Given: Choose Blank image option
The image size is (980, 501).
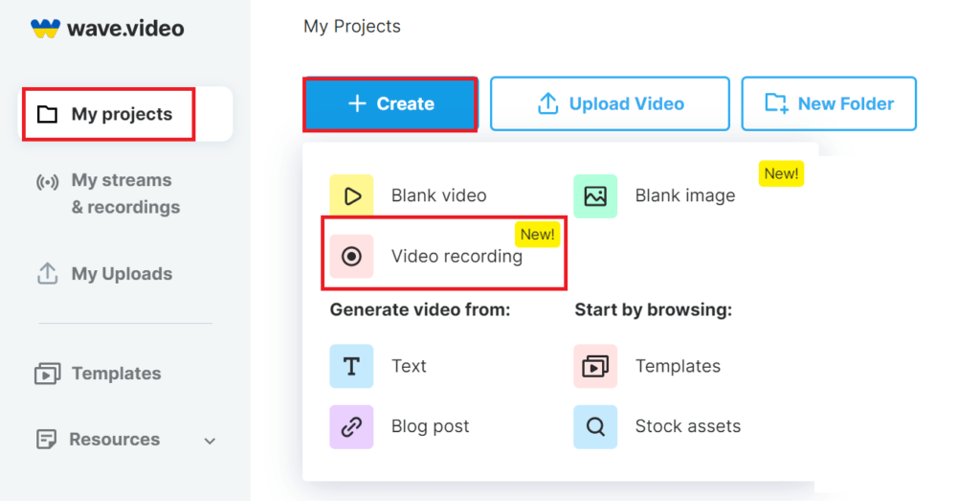Looking at the screenshot, I should [x=685, y=195].
